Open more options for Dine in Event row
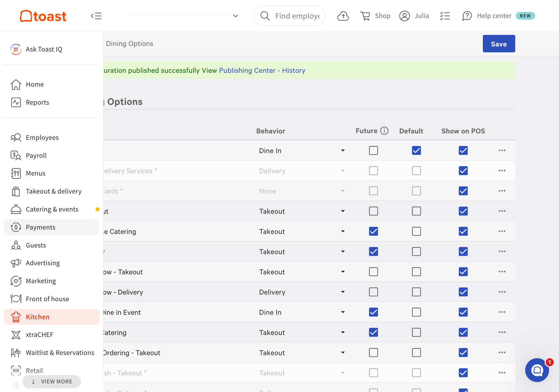 502,312
